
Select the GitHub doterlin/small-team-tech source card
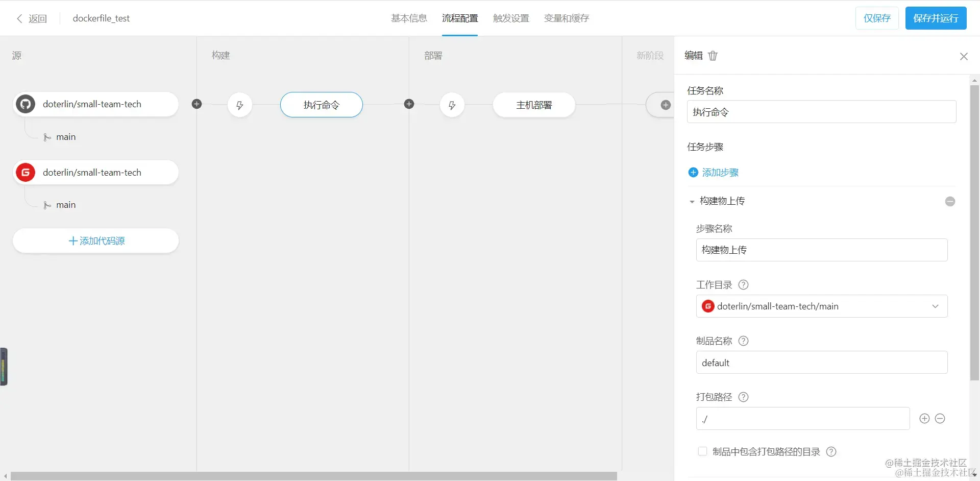tap(96, 104)
